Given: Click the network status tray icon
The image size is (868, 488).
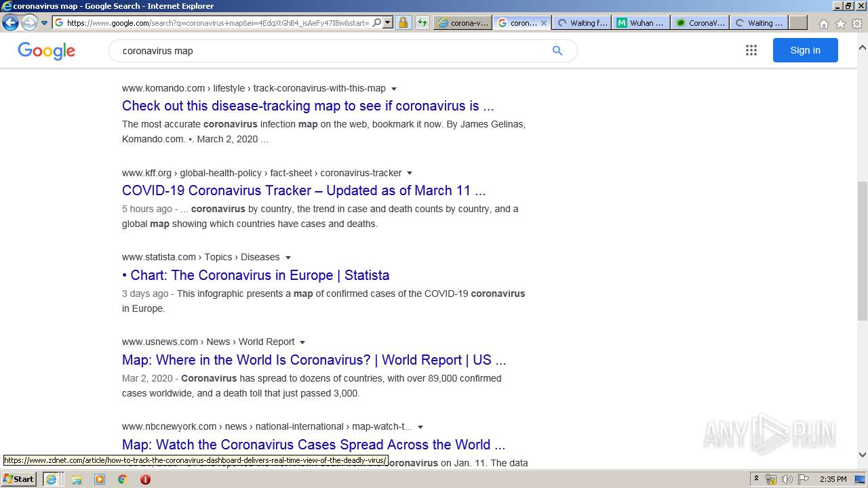Looking at the screenshot, I should [771, 479].
